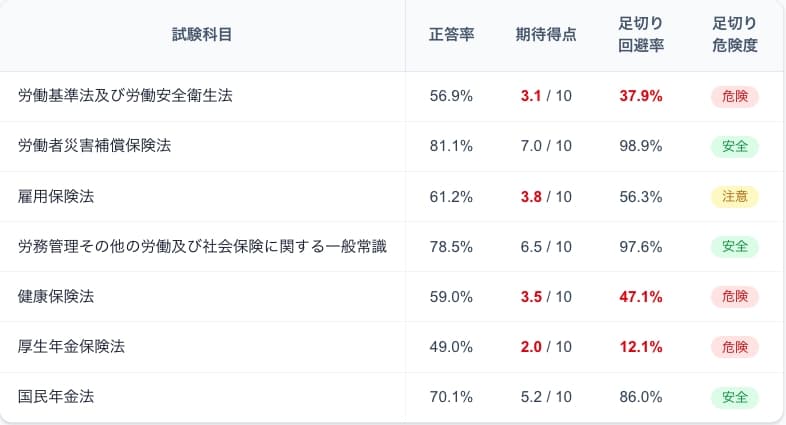Screen dimensions: 786x425
Task: Select the 労働者災害補償保険法 subject row
Action: coord(95,146)
